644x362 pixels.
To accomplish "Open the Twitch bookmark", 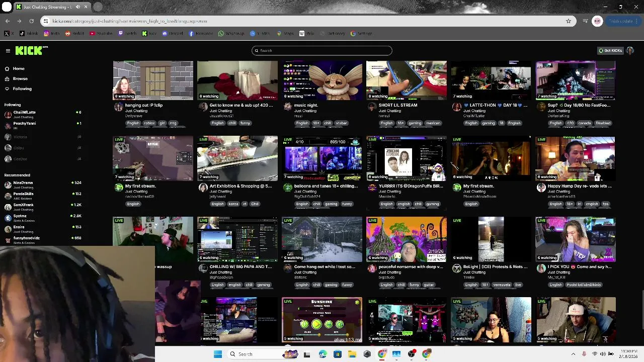I will pyautogui.click(x=127, y=34).
